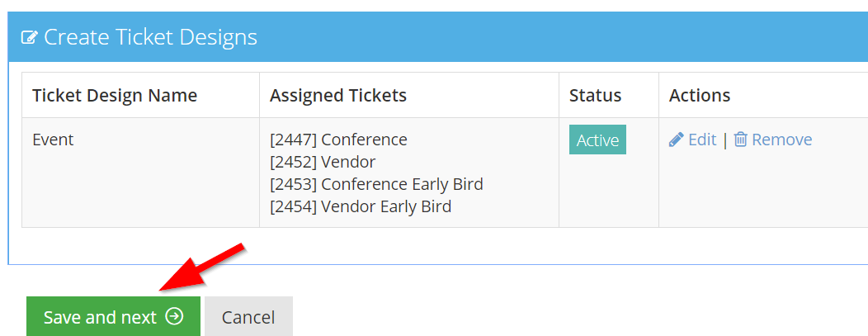Select the [2453] Conference Early Bird entry

pos(376,184)
